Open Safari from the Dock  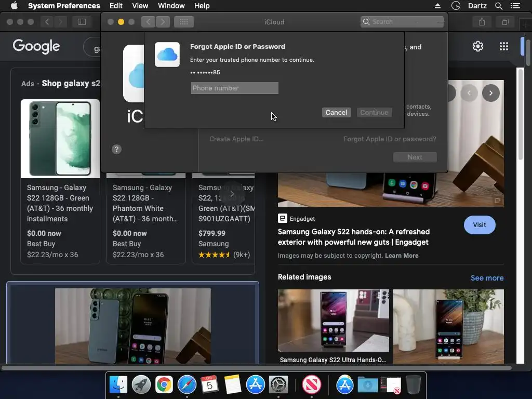tap(187, 385)
